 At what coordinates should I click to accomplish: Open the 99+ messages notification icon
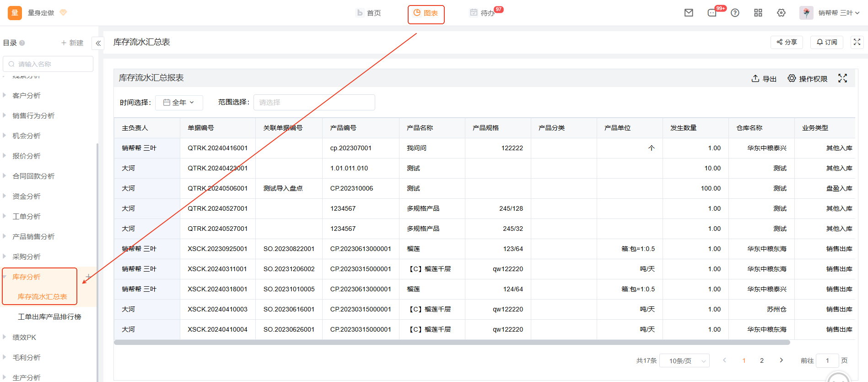(x=713, y=13)
